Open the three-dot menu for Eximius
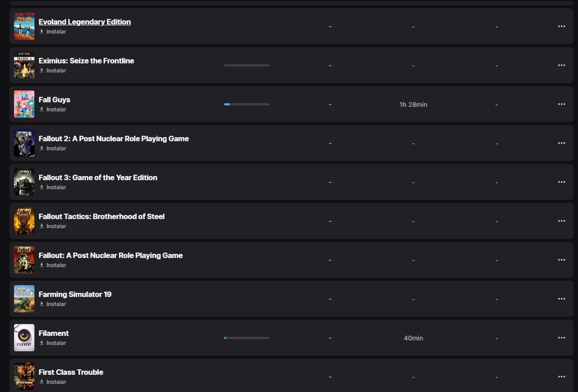Image resolution: width=578 pixels, height=392 pixels. coord(562,65)
